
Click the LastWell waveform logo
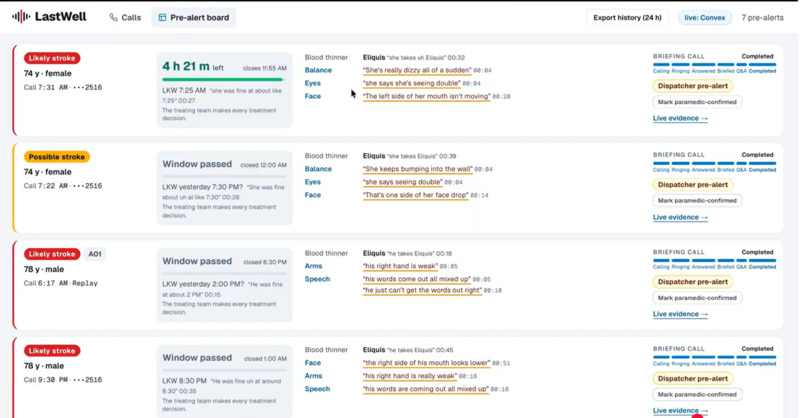point(21,17)
